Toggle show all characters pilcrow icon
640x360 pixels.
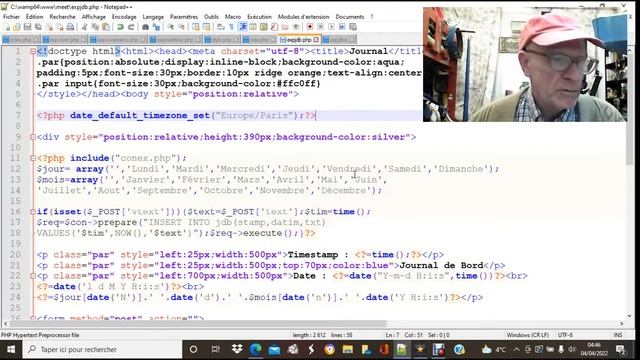point(231,27)
